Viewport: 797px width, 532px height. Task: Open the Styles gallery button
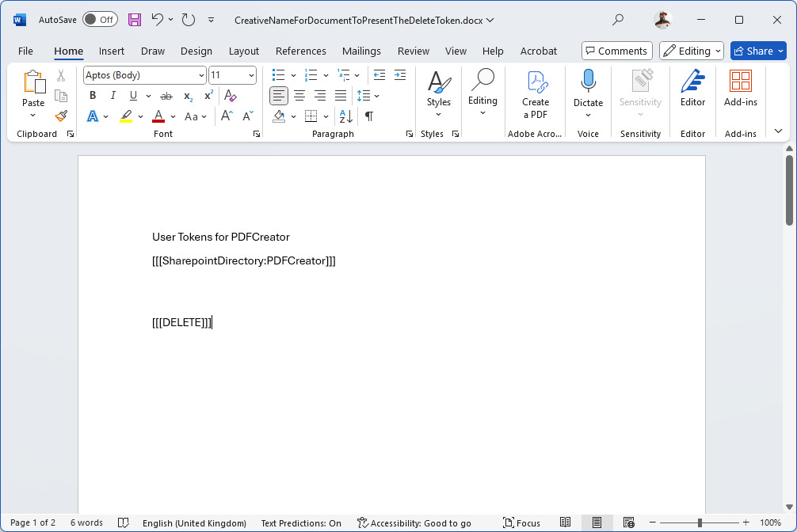[x=439, y=94]
